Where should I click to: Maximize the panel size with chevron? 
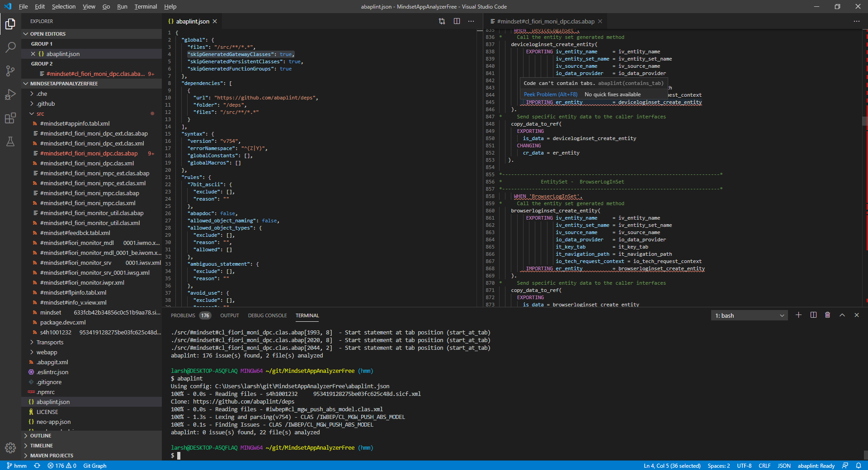(842, 315)
